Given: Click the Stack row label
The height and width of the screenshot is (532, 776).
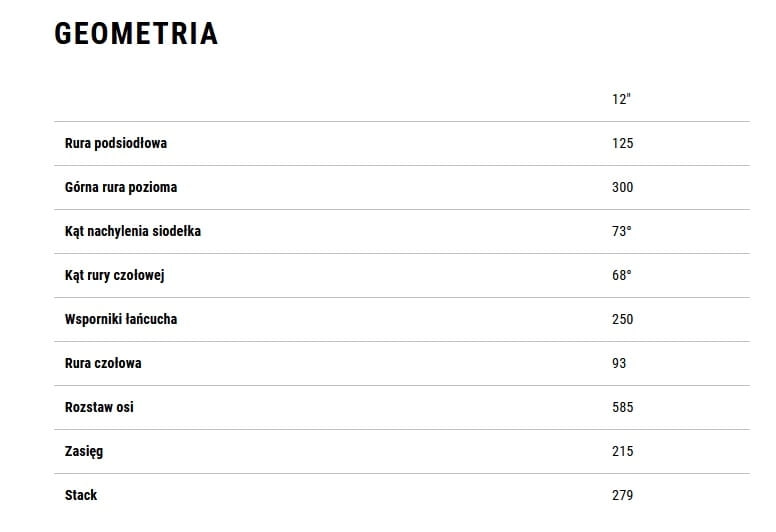Looking at the screenshot, I should click(81, 495).
